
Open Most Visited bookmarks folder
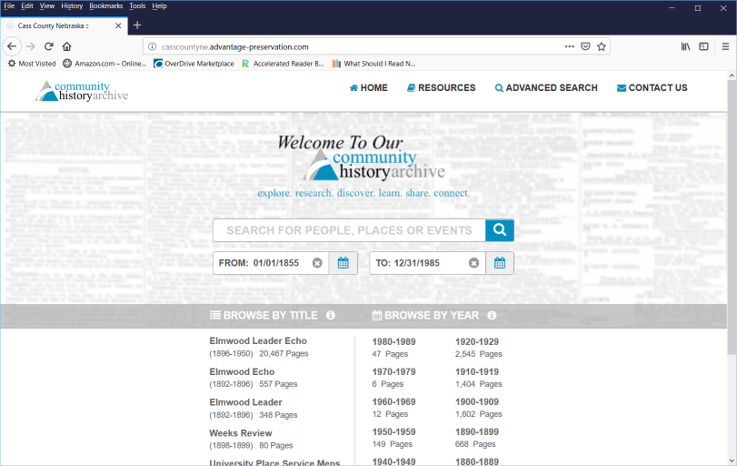[x=31, y=63]
